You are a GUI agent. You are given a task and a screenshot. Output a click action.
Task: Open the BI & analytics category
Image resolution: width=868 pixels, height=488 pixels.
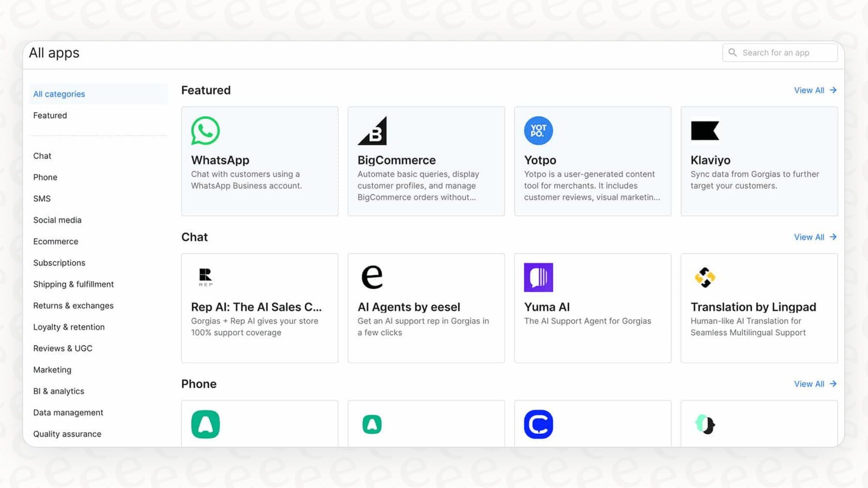(58, 391)
